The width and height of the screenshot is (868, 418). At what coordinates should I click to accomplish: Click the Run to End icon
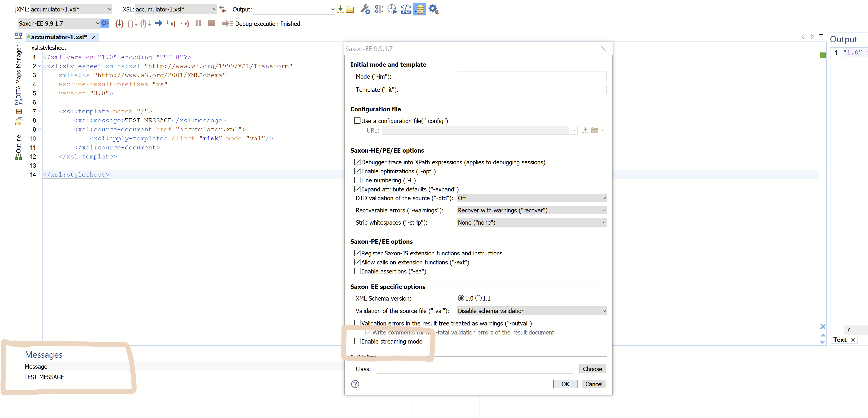[185, 23]
